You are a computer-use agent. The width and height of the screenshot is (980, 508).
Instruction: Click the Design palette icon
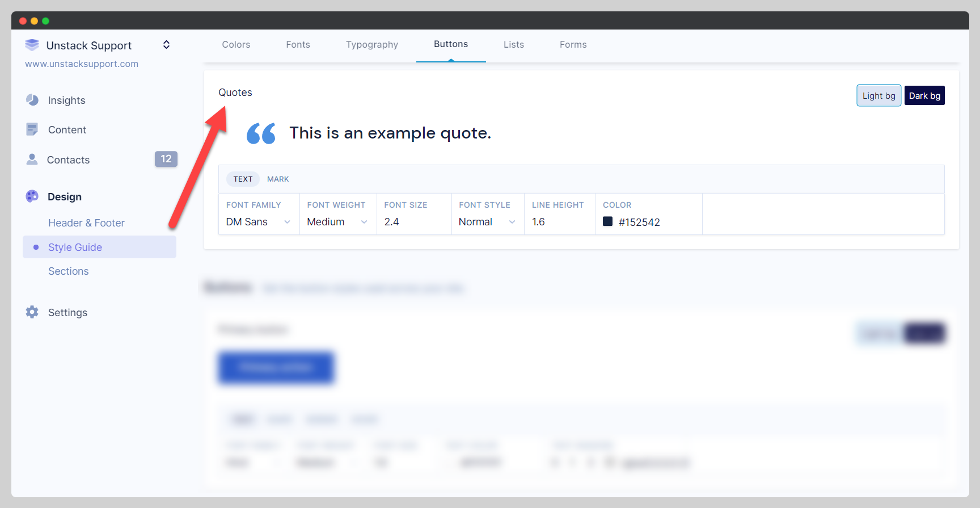[x=32, y=196]
